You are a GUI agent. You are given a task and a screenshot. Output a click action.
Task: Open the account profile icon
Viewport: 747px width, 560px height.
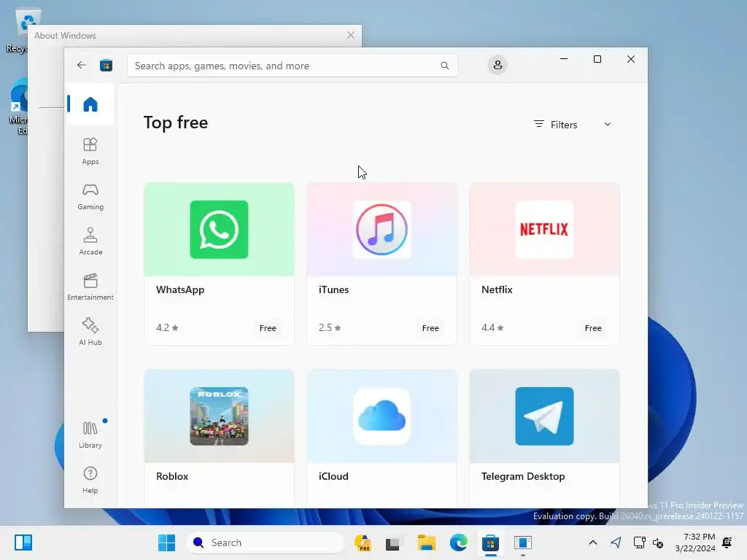[498, 65]
